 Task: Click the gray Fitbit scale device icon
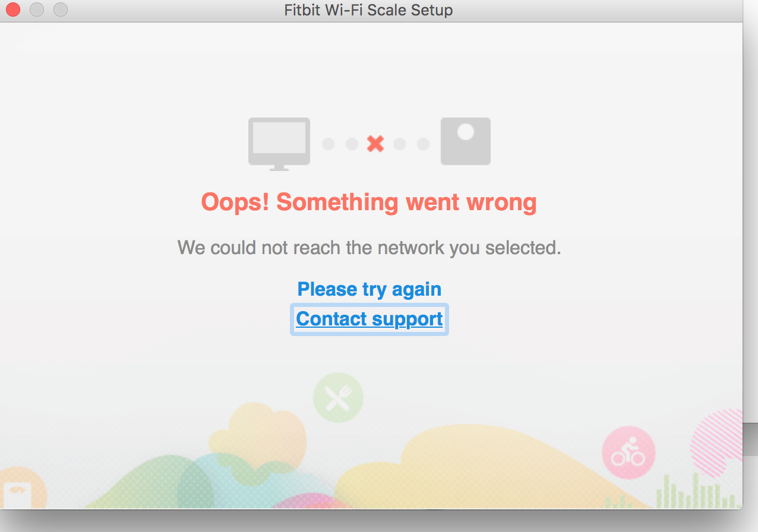(x=465, y=141)
